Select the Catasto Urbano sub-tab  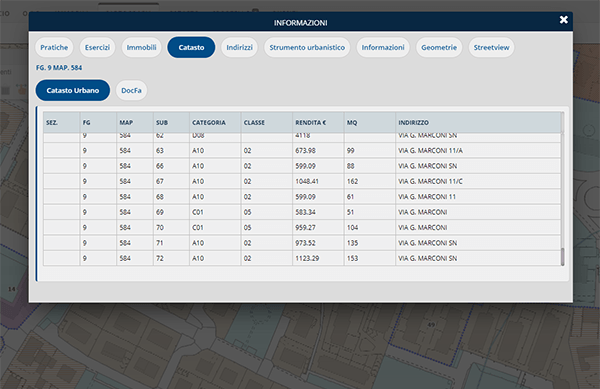[x=73, y=90]
